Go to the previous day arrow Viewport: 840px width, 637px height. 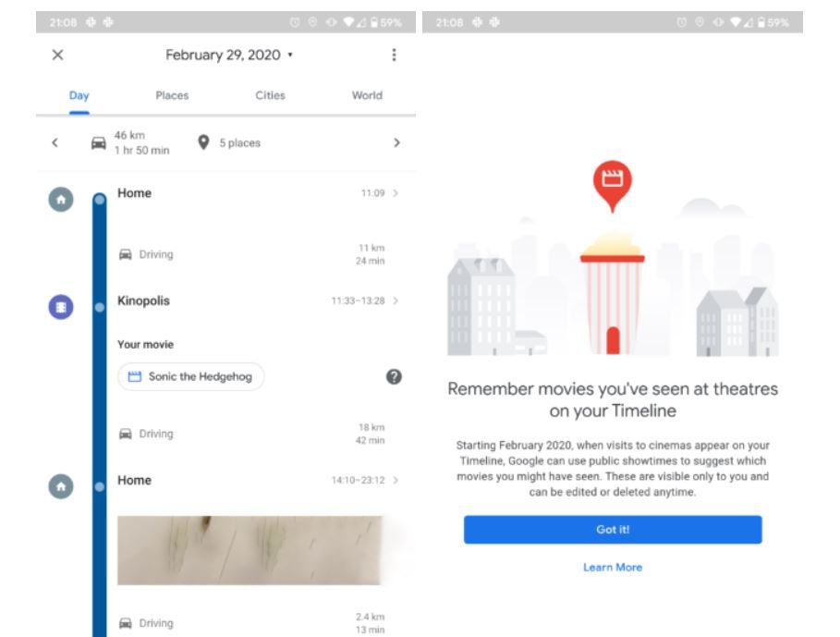tap(55, 143)
